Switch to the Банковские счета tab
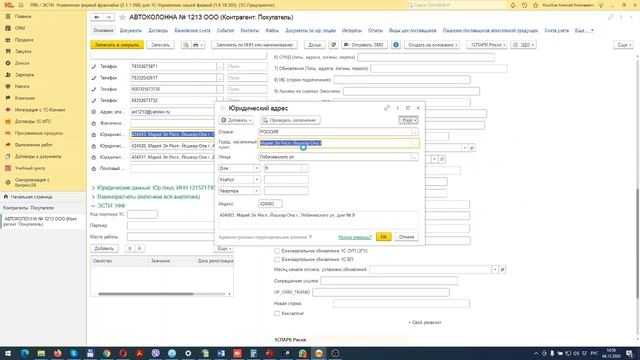Viewport: 640px width, 360px height. (193, 31)
